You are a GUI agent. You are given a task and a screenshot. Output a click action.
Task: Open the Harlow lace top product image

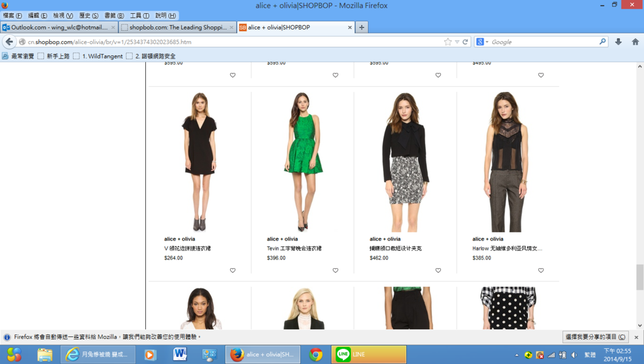point(506,162)
